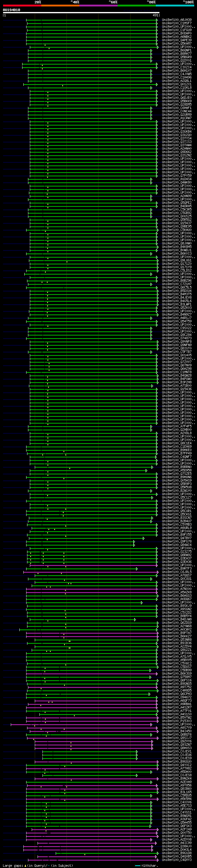Click the cyan ~100% identity legend segment
The height and width of the screenshot is (868, 197).
pyautogui.click(x=175, y=6)
